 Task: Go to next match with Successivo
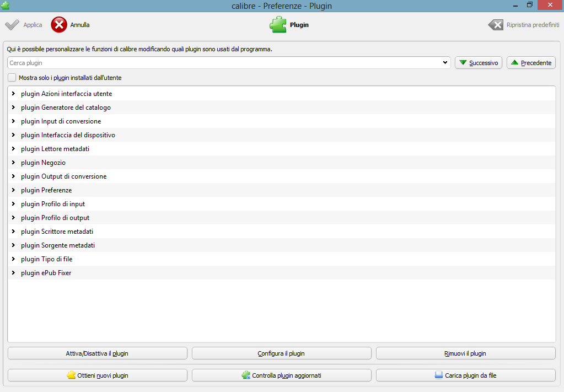tap(478, 63)
